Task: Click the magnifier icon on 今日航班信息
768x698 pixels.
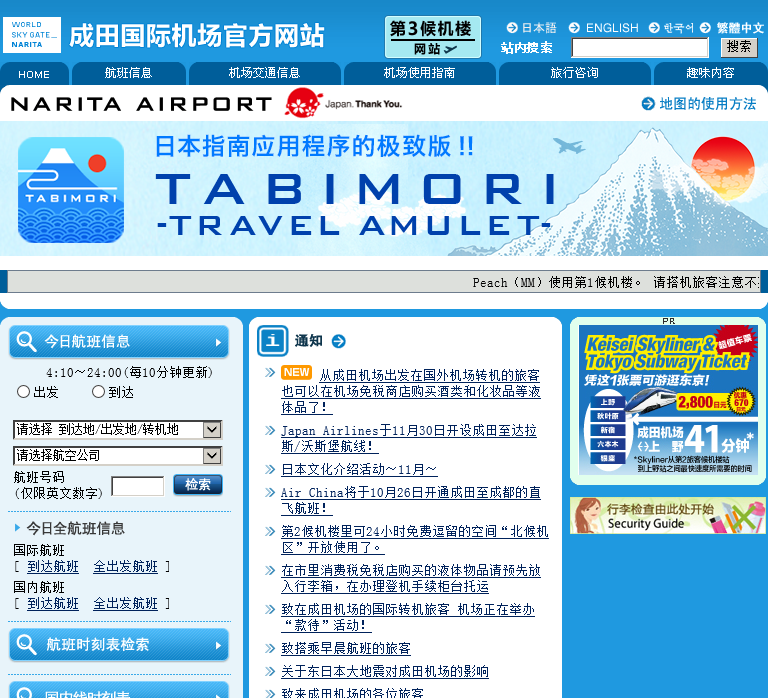Action: pos(26,341)
